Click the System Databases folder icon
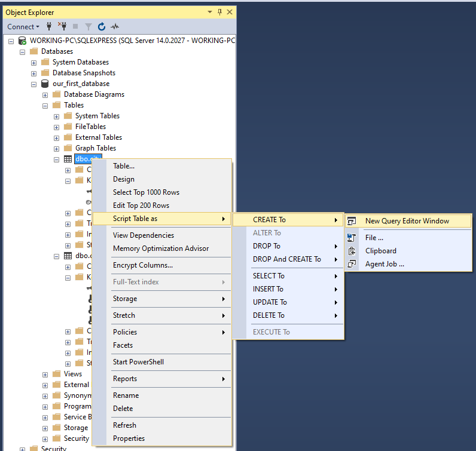Image resolution: width=476 pixels, height=451 pixels. (45, 62)
